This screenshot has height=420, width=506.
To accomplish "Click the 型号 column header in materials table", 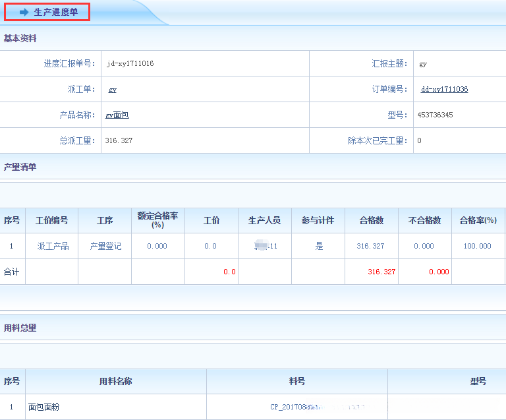I will [x=478, y=381].
